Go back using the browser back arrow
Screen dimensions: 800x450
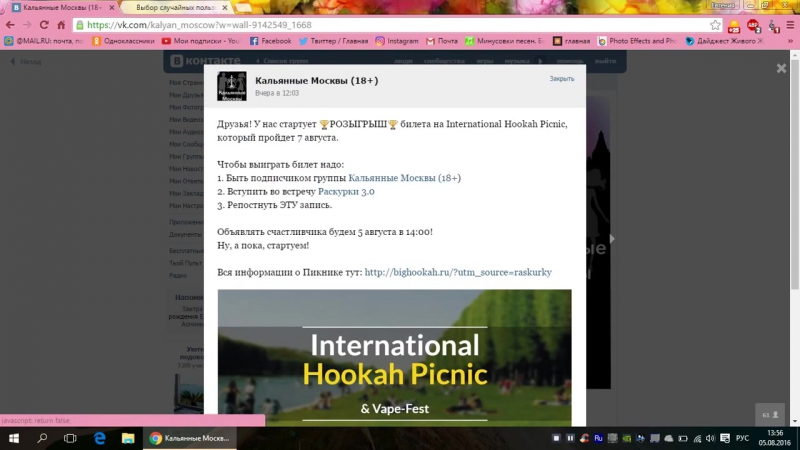(10, 25)
